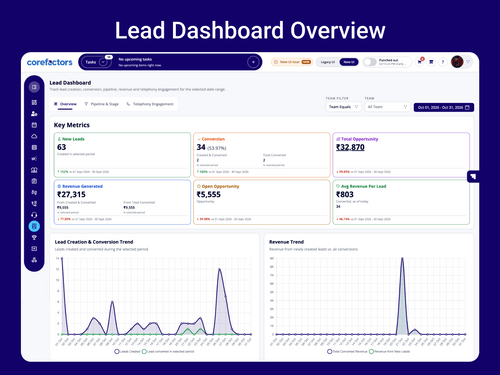500x375 pixels.
Task: Click the Lead Creation & Conversion Trend title
Action: click(94, 242)
